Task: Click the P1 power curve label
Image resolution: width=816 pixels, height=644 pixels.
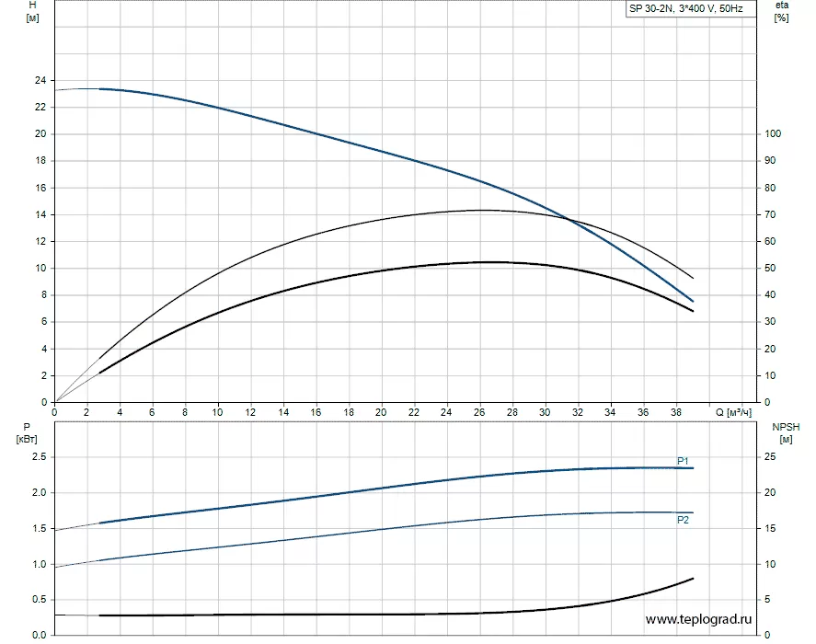Action: [683, 461]
